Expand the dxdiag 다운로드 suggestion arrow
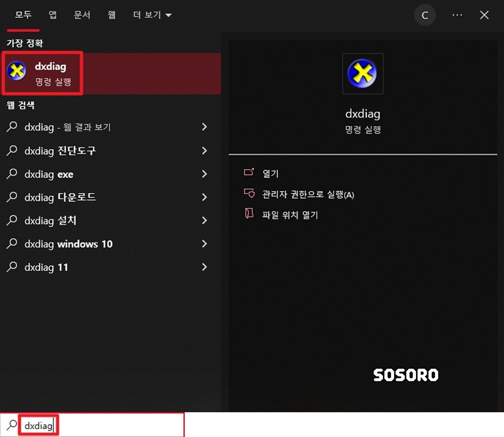504x437 pixels. click(204, 197)
